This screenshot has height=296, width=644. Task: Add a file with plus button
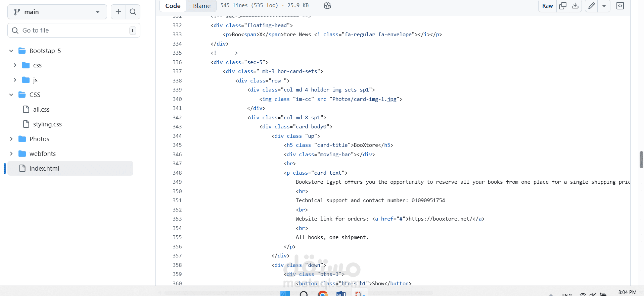(x=118, y=12)
